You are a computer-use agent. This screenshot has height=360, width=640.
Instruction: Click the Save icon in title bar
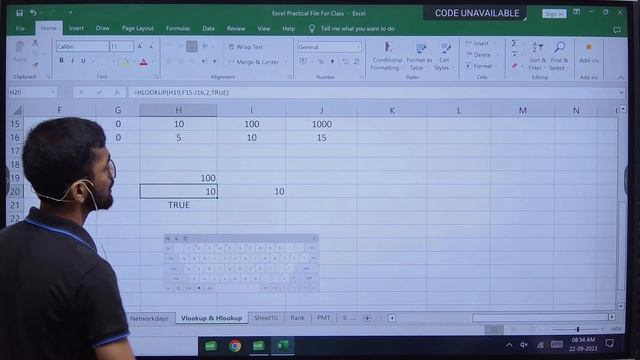pos(19,13)
